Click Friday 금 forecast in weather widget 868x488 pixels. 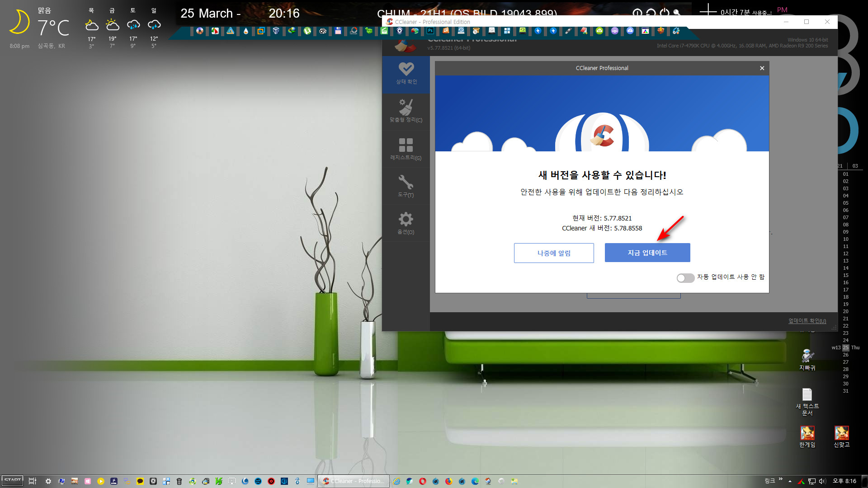(112, 27)
